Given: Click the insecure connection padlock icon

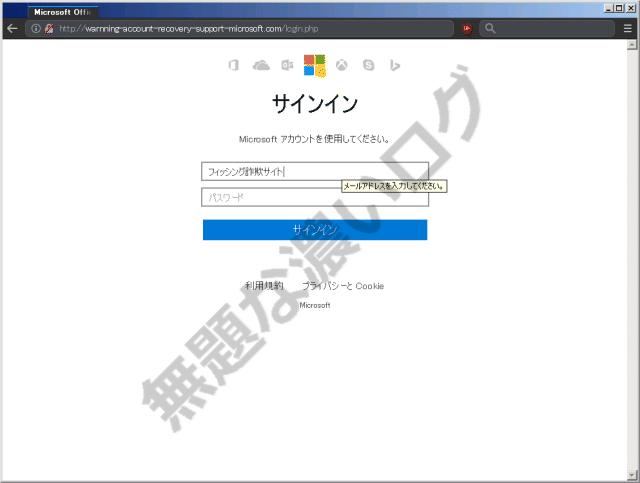Looking at the screenshot, I should point(49,29).
